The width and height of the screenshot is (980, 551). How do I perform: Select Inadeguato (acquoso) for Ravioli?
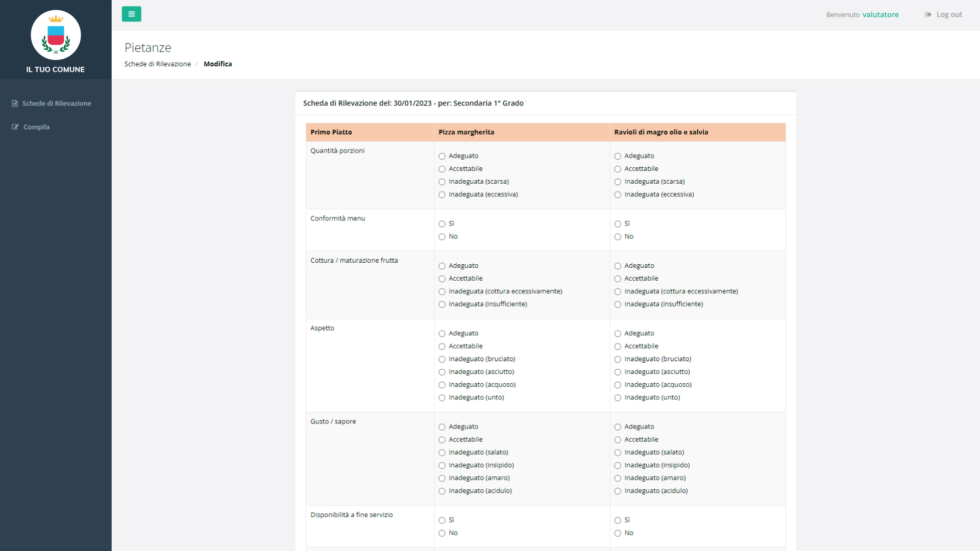[618, 385]
